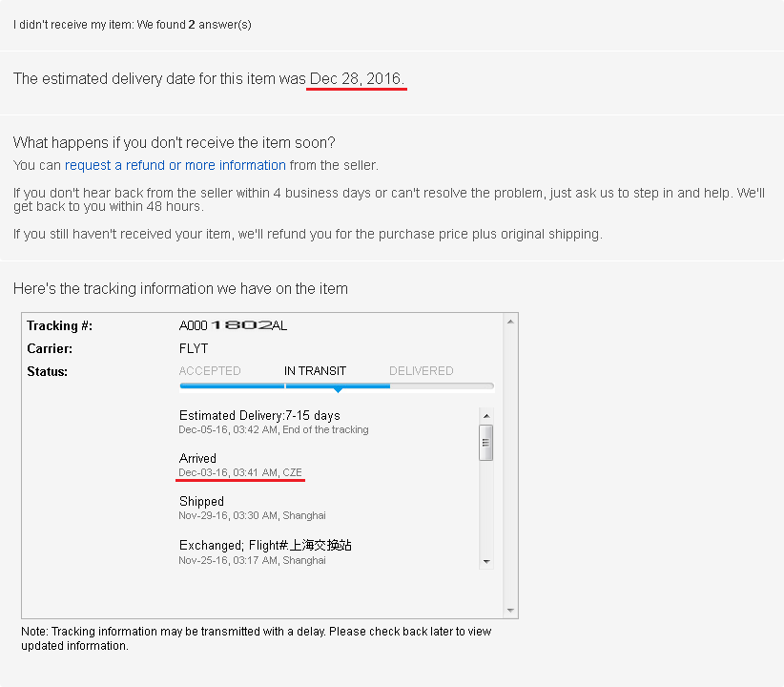
Task: Click the Shipped tracking event
Action: 201,502
